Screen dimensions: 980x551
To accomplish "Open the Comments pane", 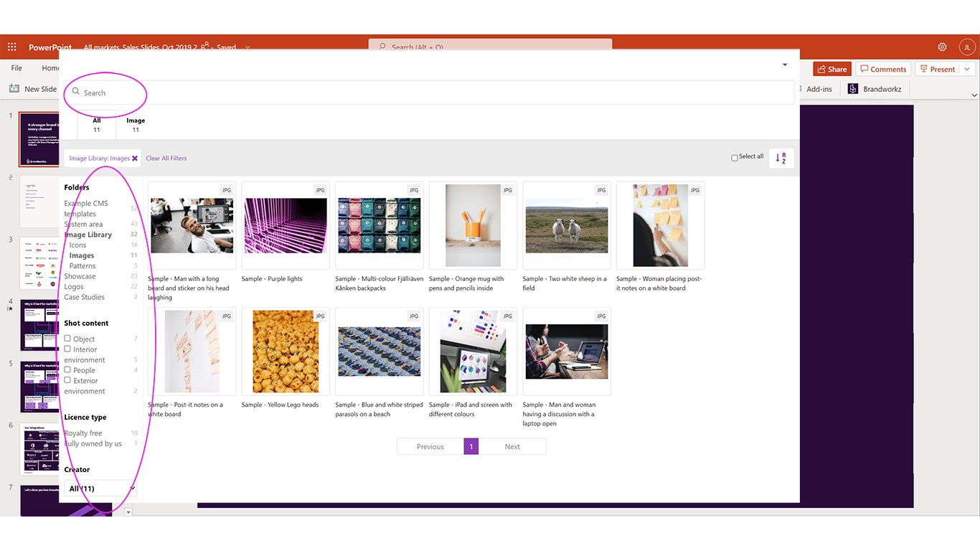I will coord(883,70).
